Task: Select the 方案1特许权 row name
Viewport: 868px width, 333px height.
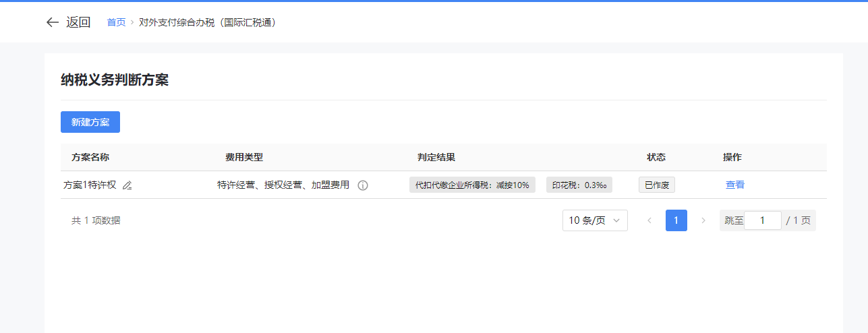Action: coord(90,185)
